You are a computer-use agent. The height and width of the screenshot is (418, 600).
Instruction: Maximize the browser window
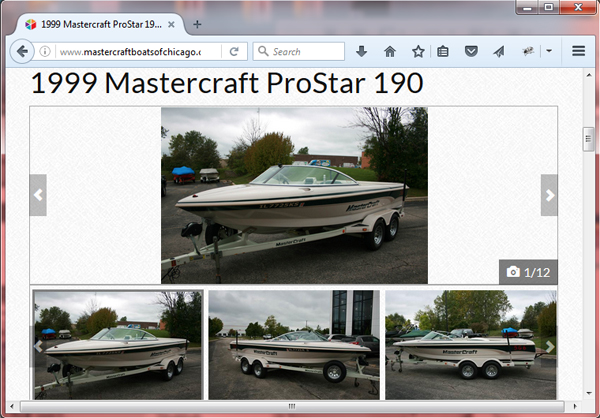pyautogui.click(x=548, y=7)
